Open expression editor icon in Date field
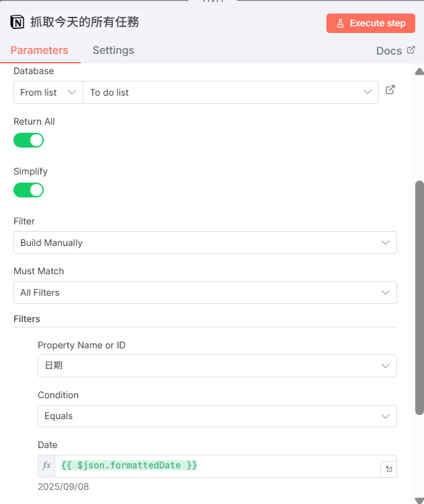The width and height of the screenshot is (424, 504). click(388, 469)
